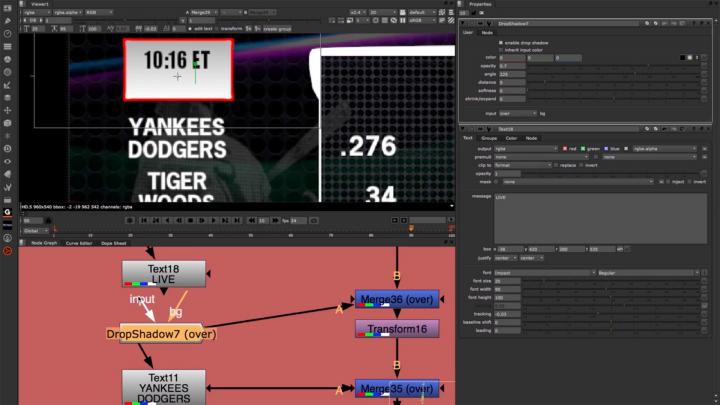Select the Text18 LIVE node
720x405 pixels.
[163, 274]
